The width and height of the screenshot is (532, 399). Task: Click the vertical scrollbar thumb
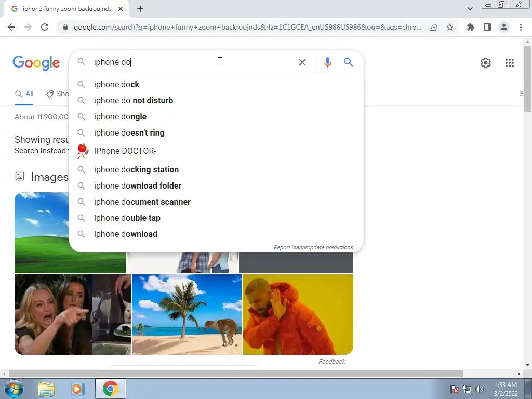tap(527, 78)
